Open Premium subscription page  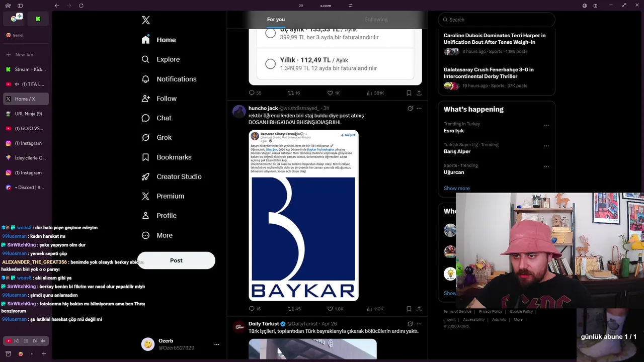pos(163,196)
